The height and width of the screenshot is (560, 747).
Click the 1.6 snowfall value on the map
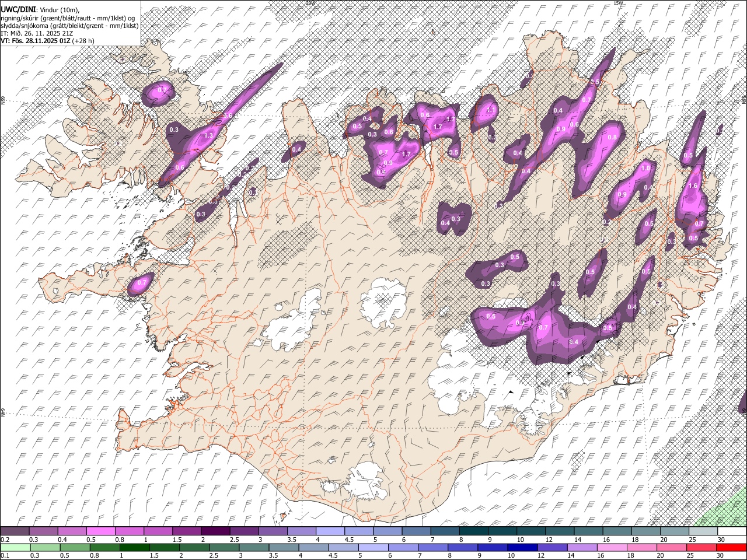point(693,185)
